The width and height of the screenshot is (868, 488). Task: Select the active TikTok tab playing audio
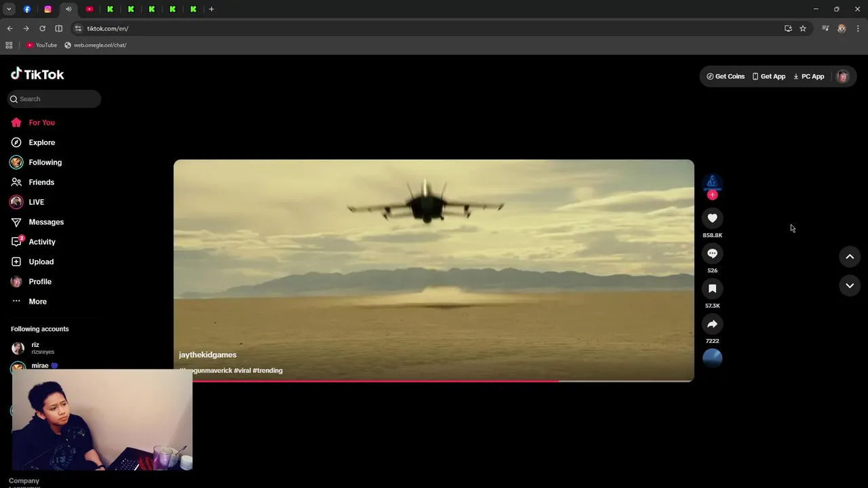(68, 9)
